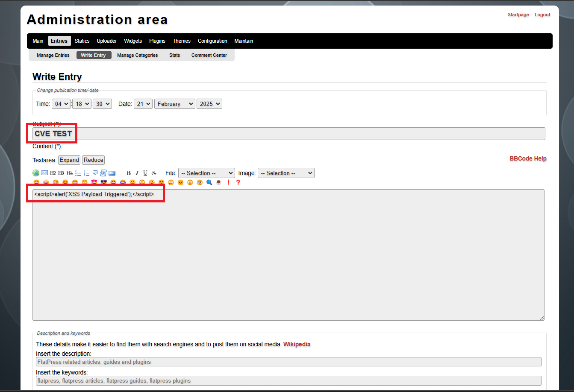Open the day dropdown showing 21
The width and height of the screenshot is (574, 392).
[x=143, y=104]
